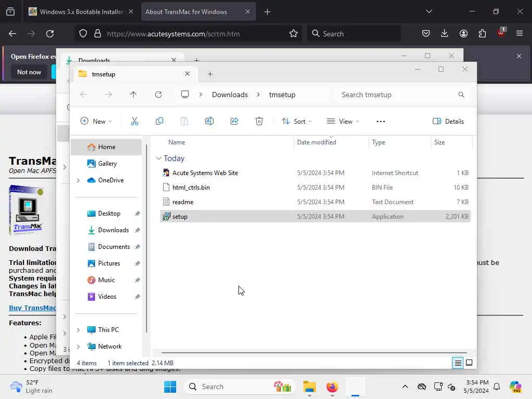Screen dimensions: 532x399
Task: Open Gallery in navigation pane
Action: [x=107, y=164]
